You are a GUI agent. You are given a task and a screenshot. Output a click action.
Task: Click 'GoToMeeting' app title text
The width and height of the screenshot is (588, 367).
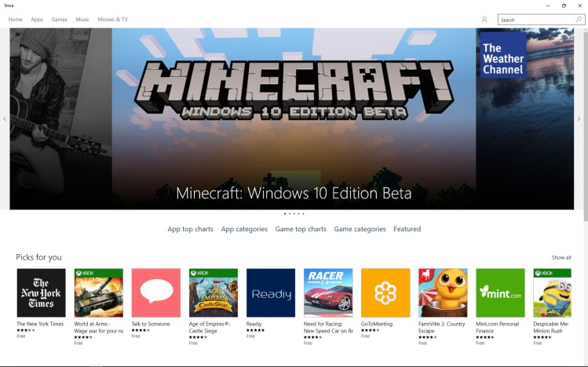pos(377,324)
